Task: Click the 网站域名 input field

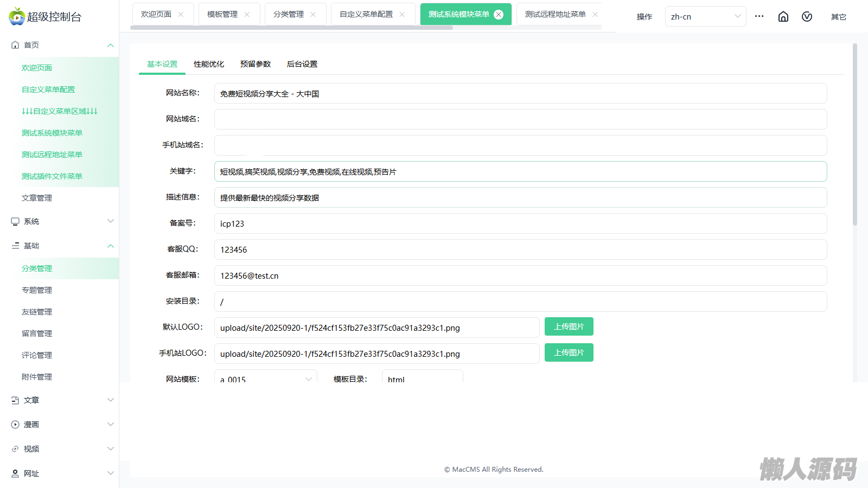Action: [520, 119]
